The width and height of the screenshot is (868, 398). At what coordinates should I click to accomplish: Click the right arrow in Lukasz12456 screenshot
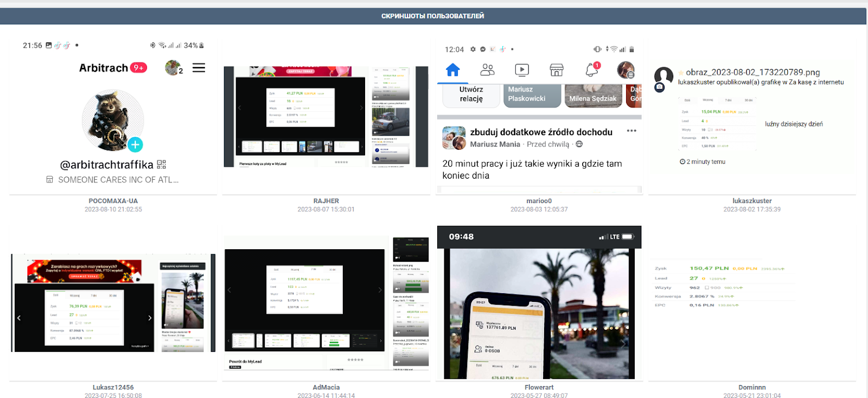[x=150, y=318]
